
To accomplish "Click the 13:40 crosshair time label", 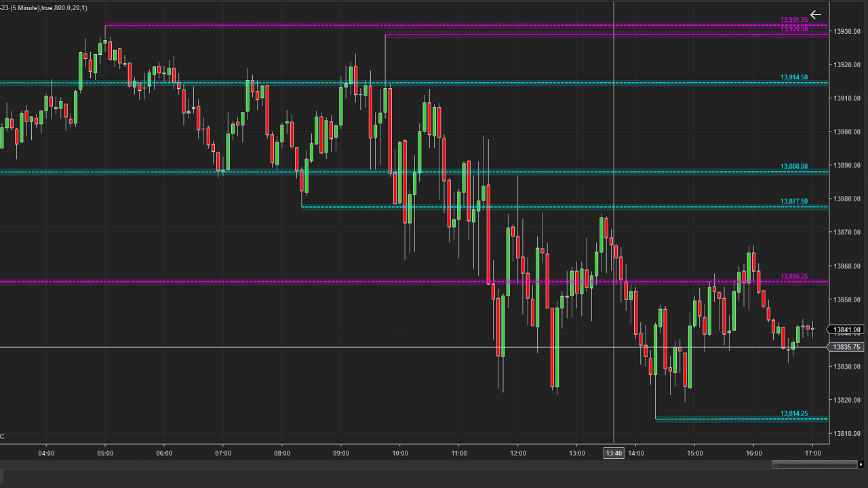I will point(614,453).
